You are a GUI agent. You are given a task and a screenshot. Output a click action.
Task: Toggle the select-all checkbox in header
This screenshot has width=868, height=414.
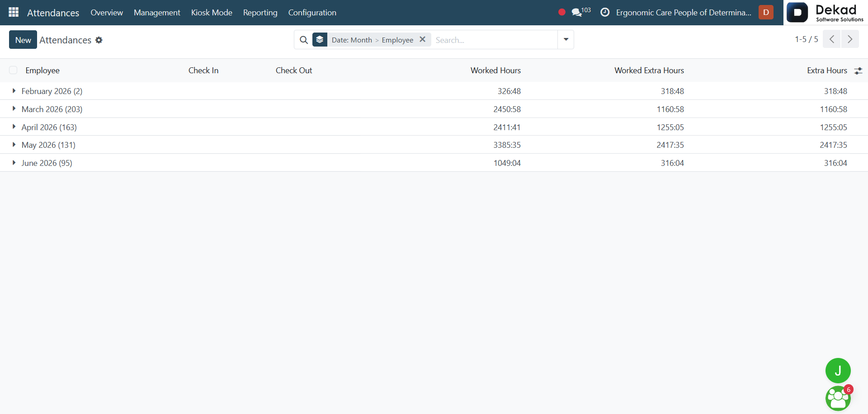click(13, 70)
